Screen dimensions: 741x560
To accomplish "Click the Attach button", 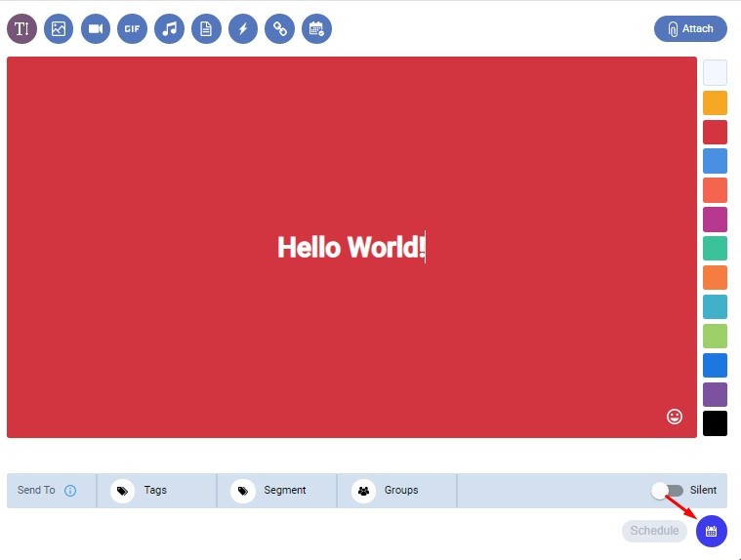I will pos(690,29).
